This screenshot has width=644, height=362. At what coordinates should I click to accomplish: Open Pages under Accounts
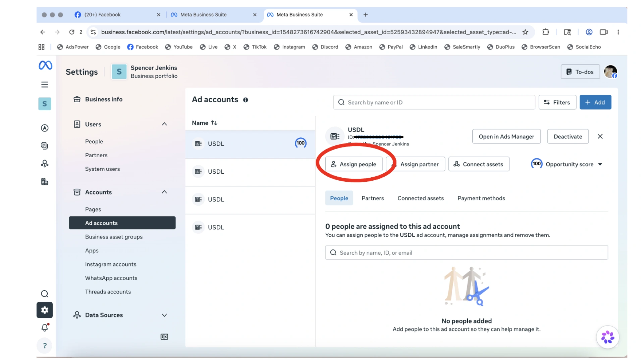(x=93, y=209)
